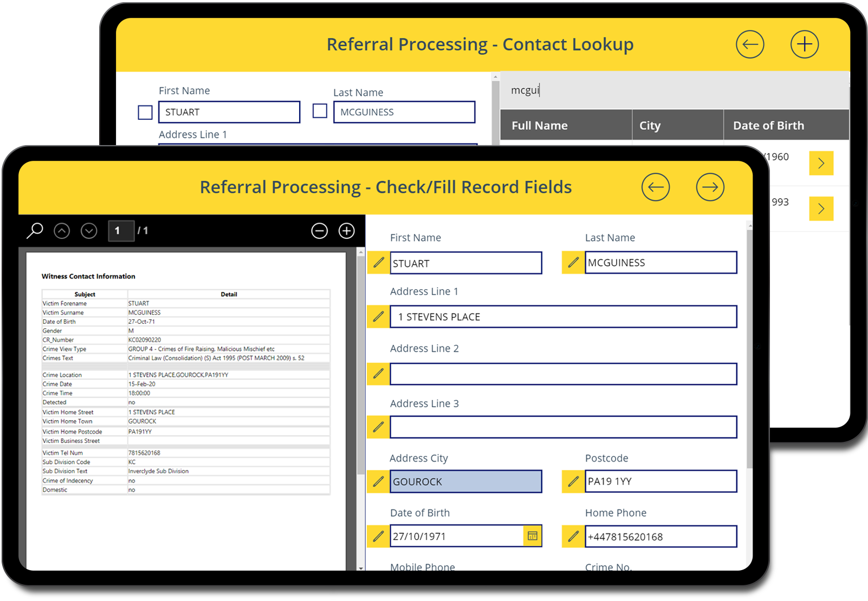Viewport: 868px width, 601px height.
Task: Click back arrow on Contact Lookup header
Action: [x=750, y=44]
